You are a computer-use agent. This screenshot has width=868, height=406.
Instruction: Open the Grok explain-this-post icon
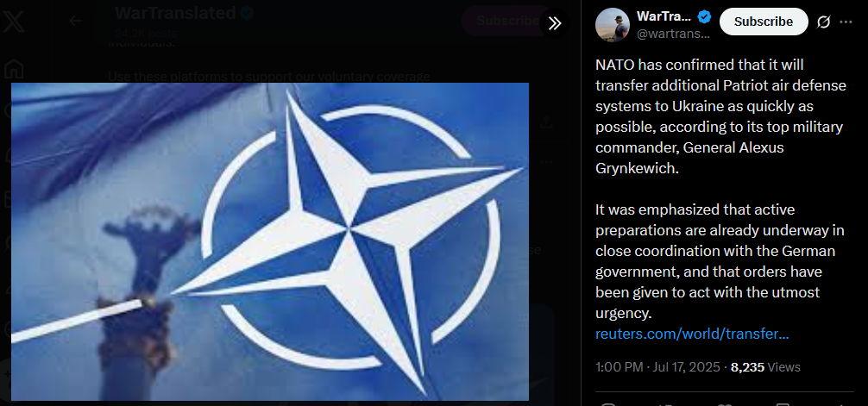[824, 22]
